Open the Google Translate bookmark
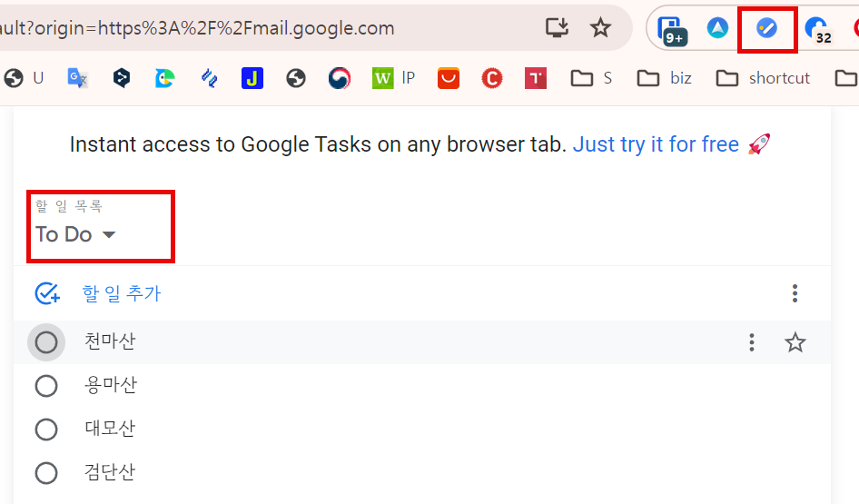Viewport: 859px width, 504px height. pyautogui.click(x=77, y=78)
